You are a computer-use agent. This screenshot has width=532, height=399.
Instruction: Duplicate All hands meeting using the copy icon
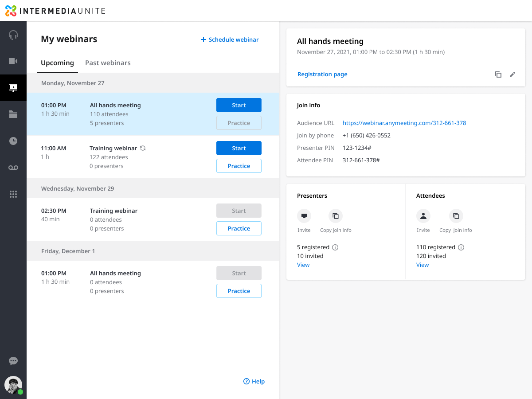pyautogui.click(x=498, y=74)
